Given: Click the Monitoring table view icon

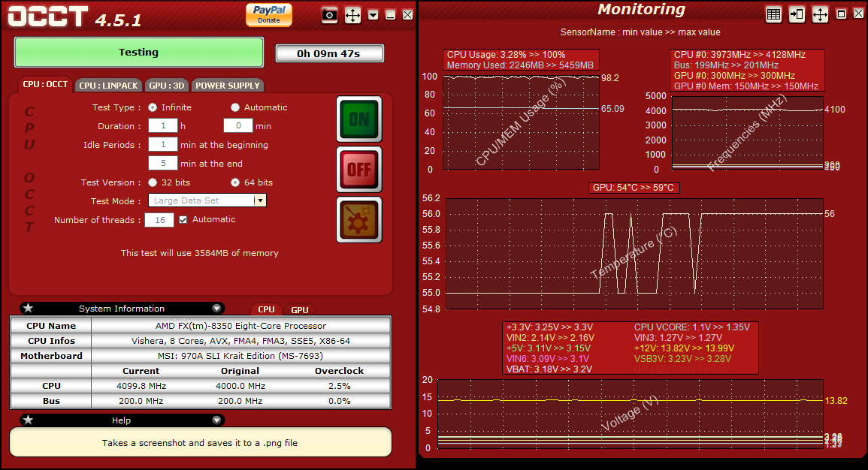Looking at the screenshot, I should [774, 15].
